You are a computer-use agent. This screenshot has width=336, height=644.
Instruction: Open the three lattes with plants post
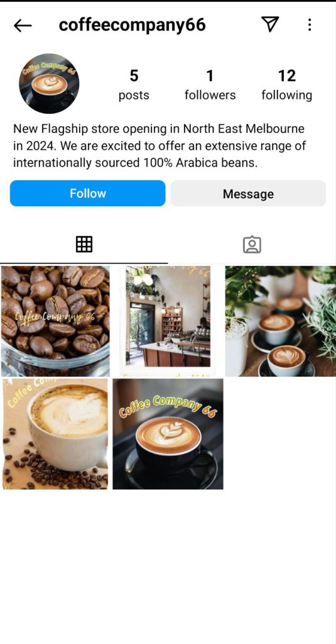coord(280,321)
